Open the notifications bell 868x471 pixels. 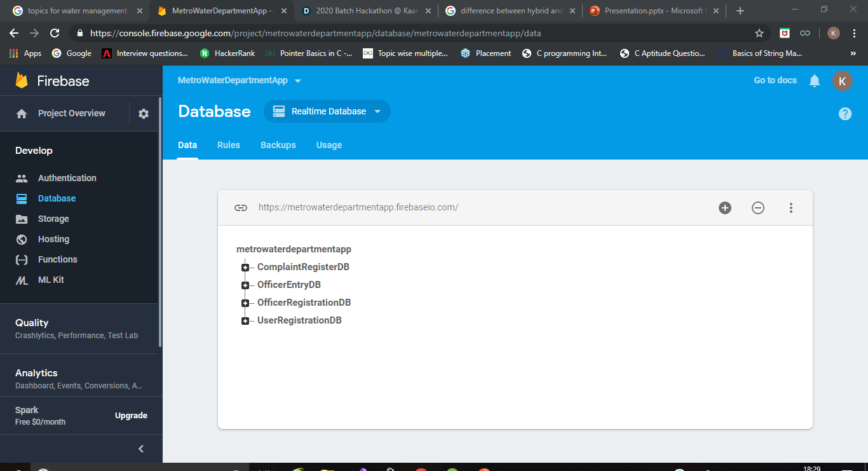tap(815, 81)
